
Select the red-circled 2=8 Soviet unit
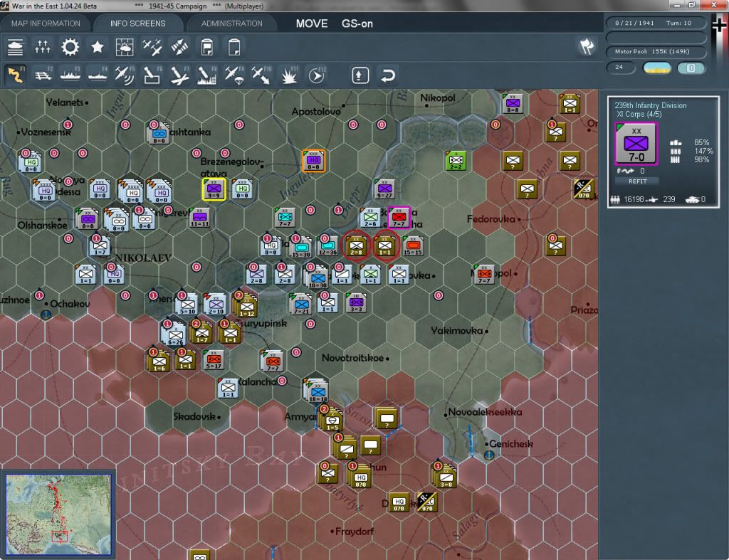point(356,246)
